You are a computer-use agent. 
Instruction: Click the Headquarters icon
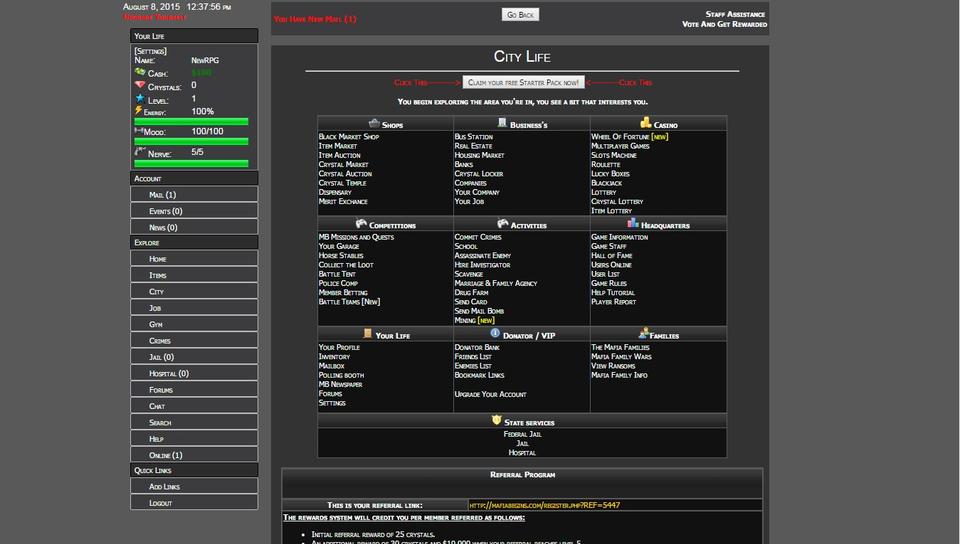pyautogui.click(x=633, y=224)
